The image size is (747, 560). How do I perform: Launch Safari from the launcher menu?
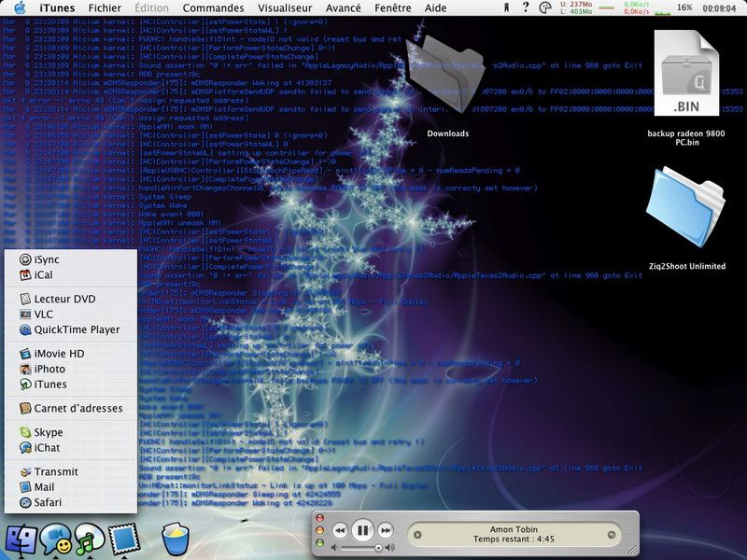pos(71,502)
